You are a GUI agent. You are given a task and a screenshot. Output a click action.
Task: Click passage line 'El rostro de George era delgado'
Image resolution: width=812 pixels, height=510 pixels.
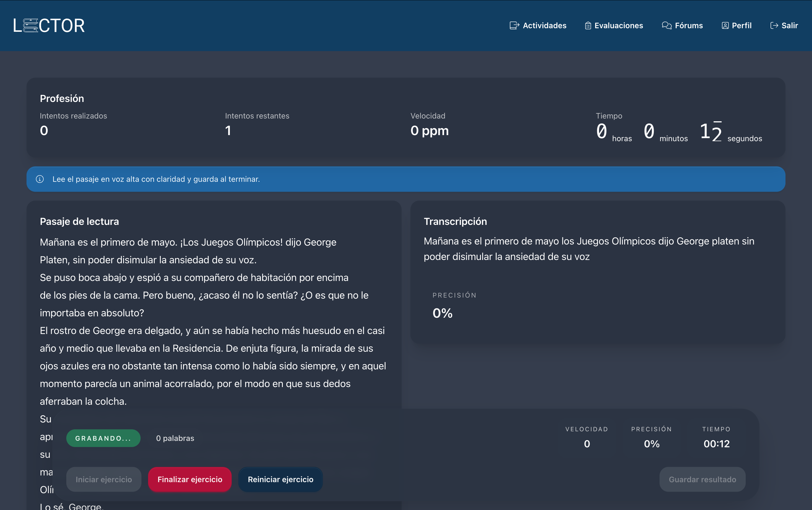click(x=212, y=330)
